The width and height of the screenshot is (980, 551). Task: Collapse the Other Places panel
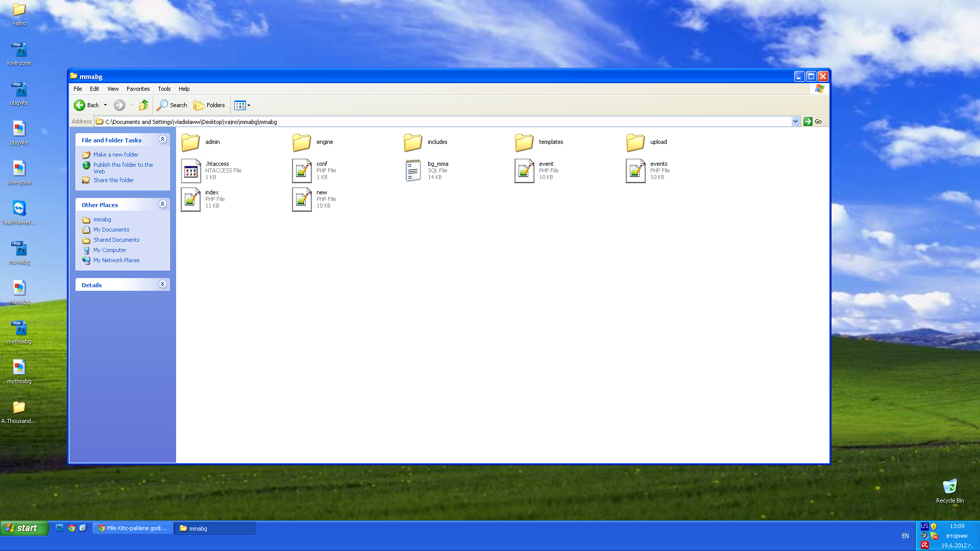click(162, 204)
